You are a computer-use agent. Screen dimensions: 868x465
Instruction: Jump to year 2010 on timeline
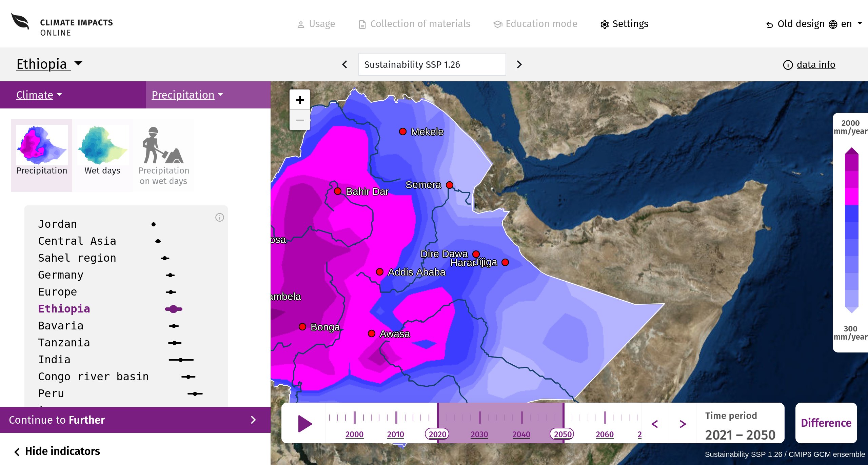[x=396, y=434]
